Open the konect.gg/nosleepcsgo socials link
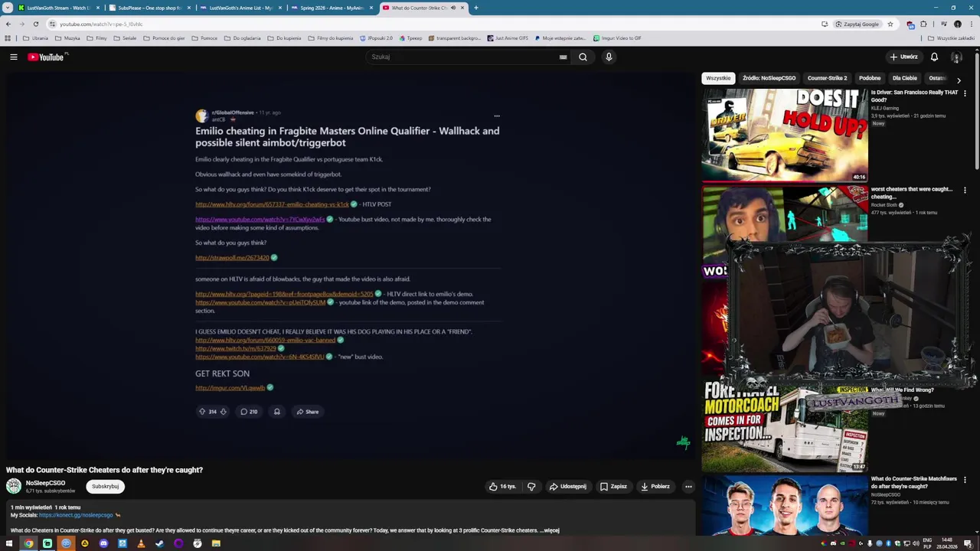This screenshot has height=551, width=980. (76, 515)
